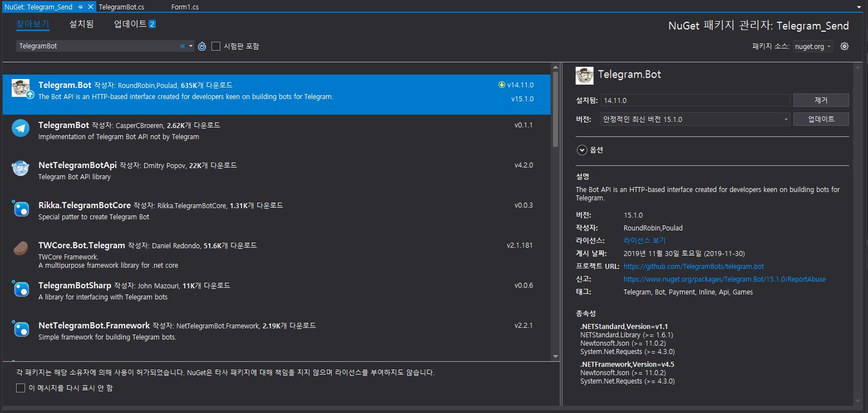Open the ReportAbuse nuget.org link
The height and width of the screenshot is (413, 868).
724,279
